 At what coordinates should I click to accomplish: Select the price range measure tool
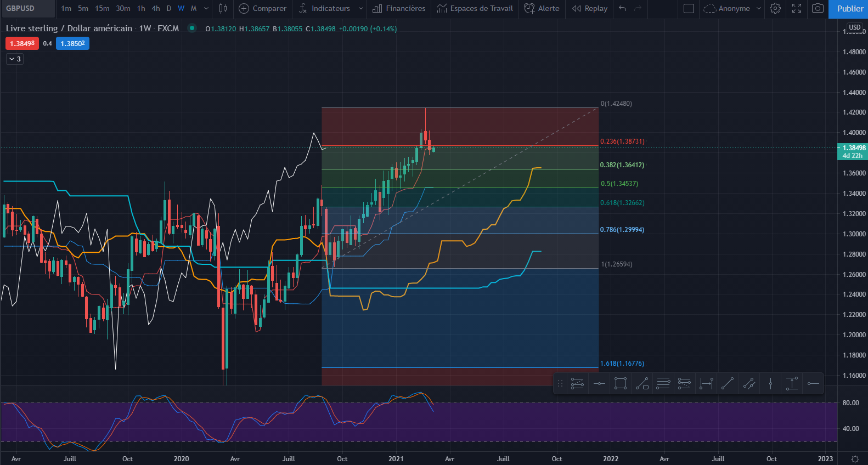(x=792, y=384)
